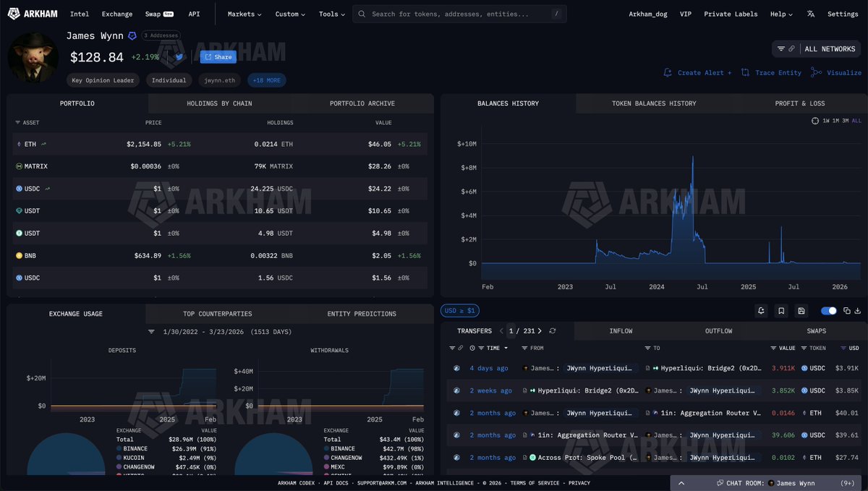Click the chain icon on 4 days ago transfer
Screen dimensions: 868x491
pyautogui.click(x=457, y=368)
